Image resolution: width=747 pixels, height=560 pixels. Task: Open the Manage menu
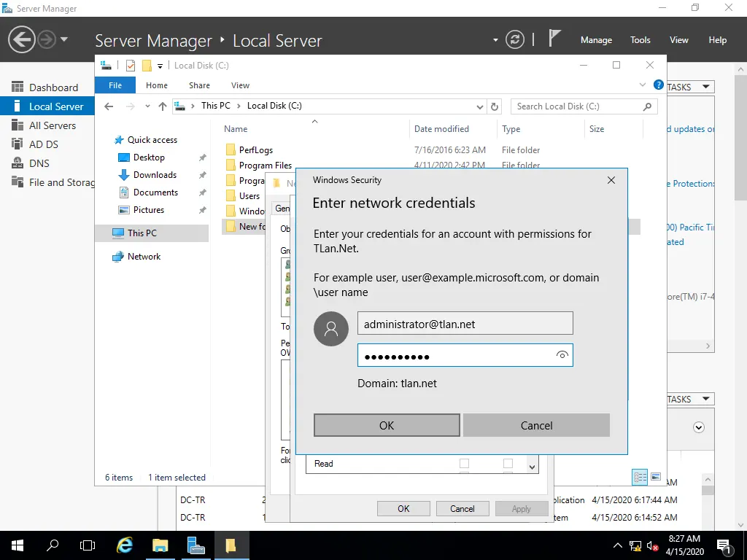pos(596,40)
